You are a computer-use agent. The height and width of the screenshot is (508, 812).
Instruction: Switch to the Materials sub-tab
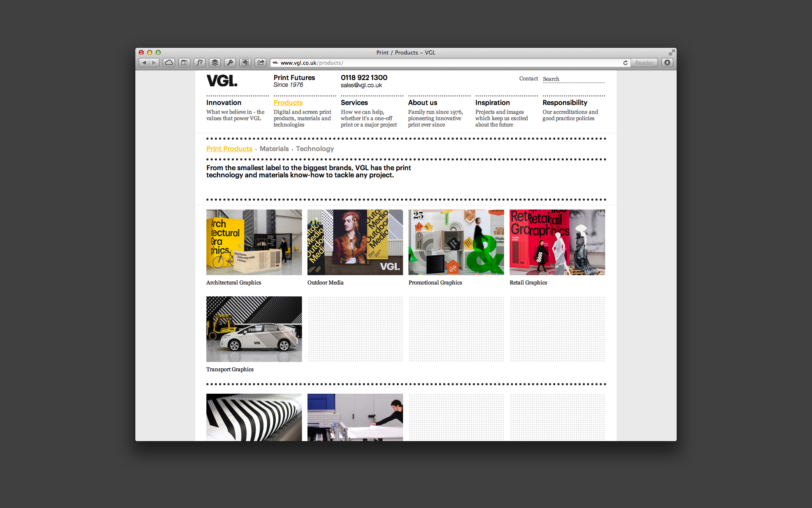274,149
